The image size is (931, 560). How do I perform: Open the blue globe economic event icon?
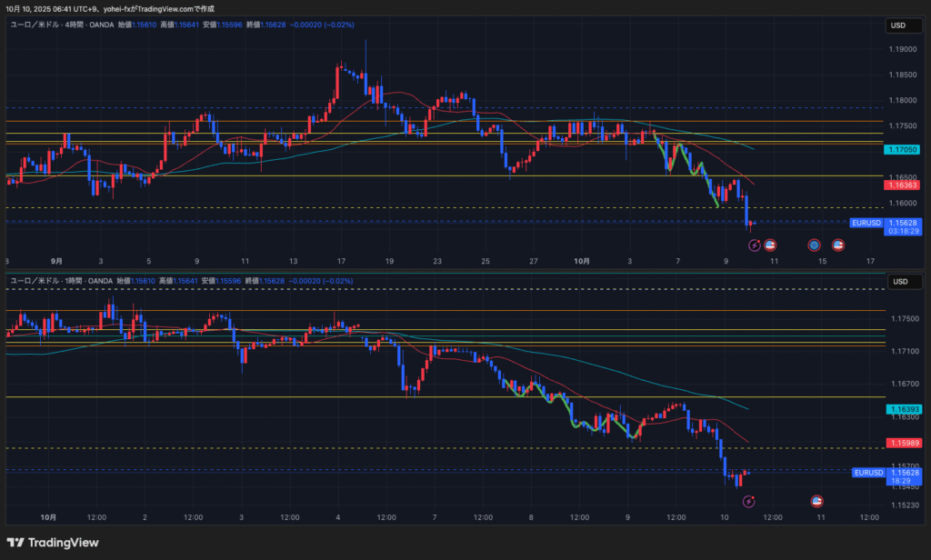[x=815, y=245]
